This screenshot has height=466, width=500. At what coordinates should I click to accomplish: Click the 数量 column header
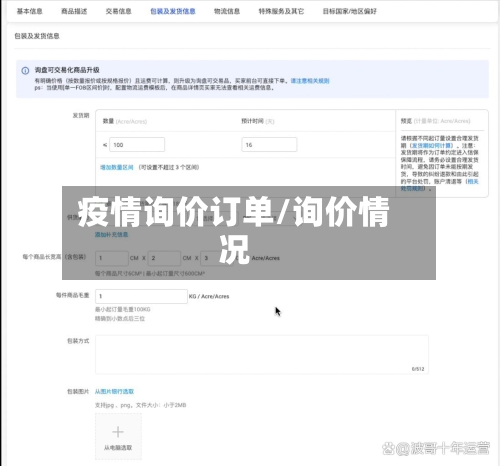tap(108, 121)
